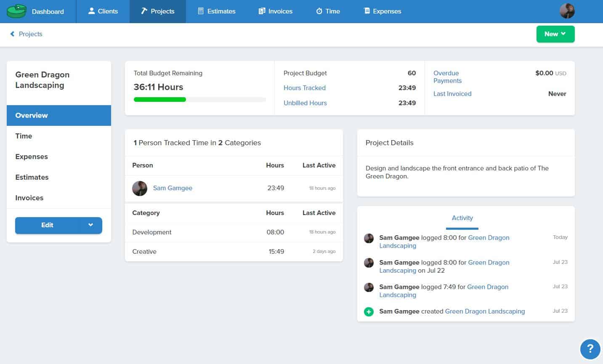The image size is (603, 364).
Task: Open the Invoices navigation item
Action: [276, 11]
